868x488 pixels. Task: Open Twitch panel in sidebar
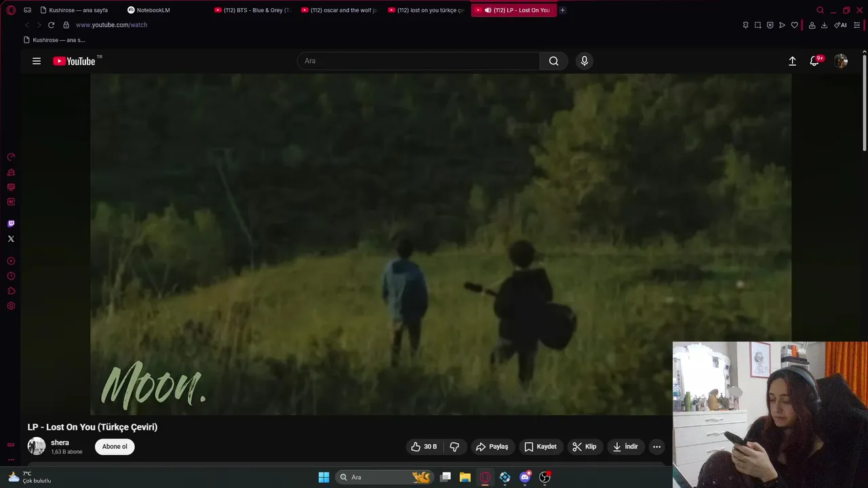click(11, 224)
